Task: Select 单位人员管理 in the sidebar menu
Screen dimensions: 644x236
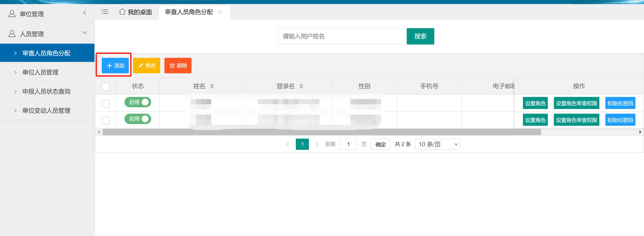Action: tap(40, 72)
